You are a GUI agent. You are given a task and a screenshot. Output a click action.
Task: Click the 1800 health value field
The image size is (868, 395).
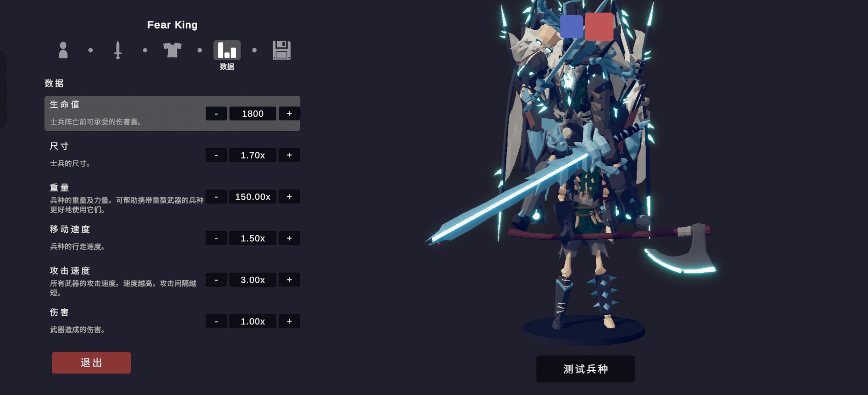(x=253, y=114)
